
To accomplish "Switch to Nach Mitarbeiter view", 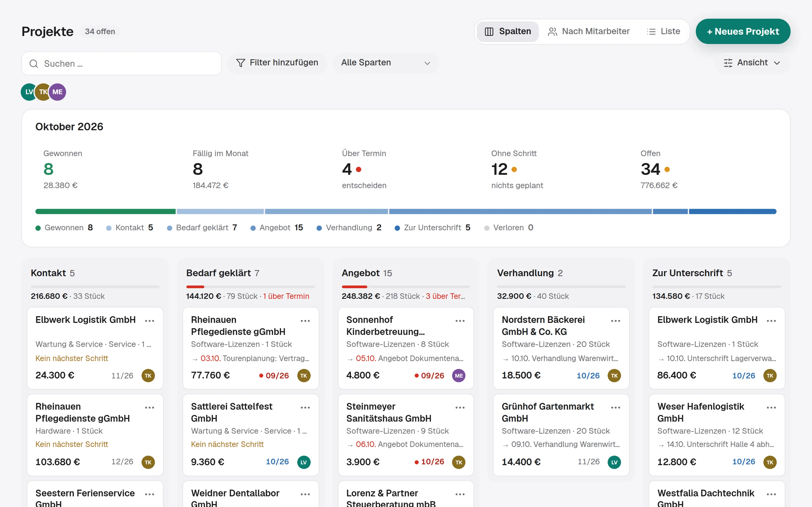I will pyautogui.click(x=589, y=31).
